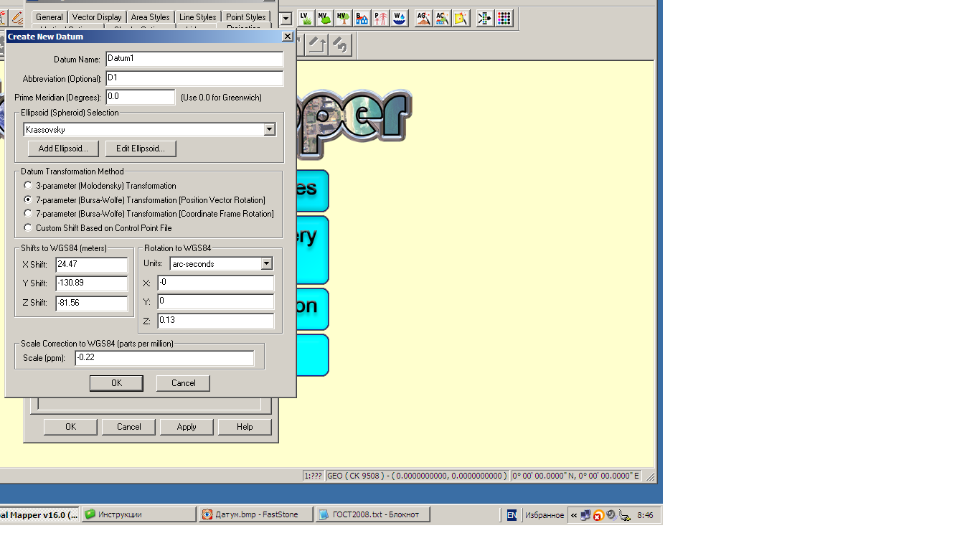Screen dimensions: 980x551
Task: Click the lat/lon coordinates in status bar
Action: coord(576,476)
